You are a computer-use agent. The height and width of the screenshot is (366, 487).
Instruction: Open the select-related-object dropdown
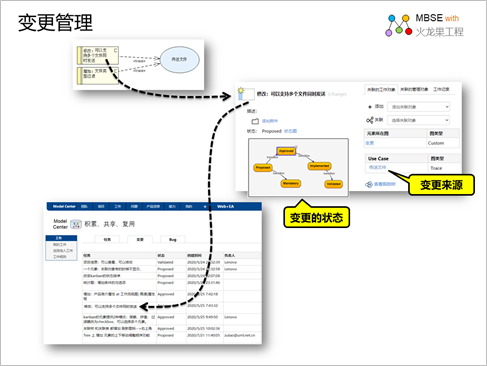click(419, 120)
